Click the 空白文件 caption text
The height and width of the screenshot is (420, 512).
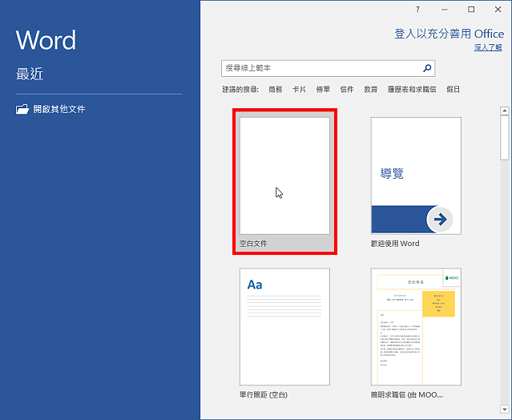pyautogui.click(x=253, y=244)
